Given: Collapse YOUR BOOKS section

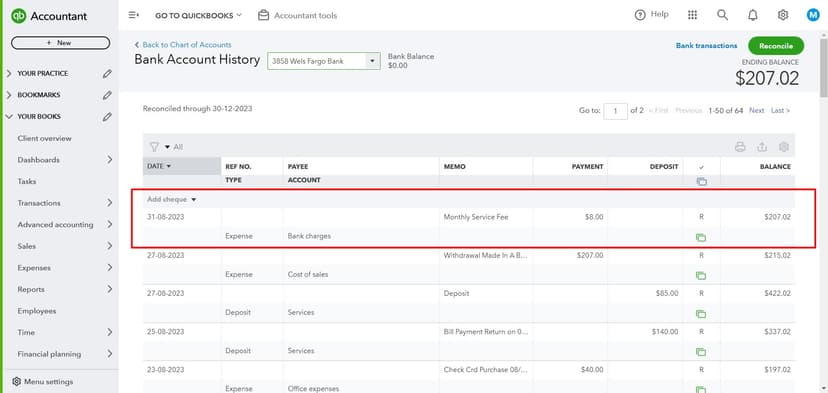Looking at the screenshot, I should pos(8,117).
